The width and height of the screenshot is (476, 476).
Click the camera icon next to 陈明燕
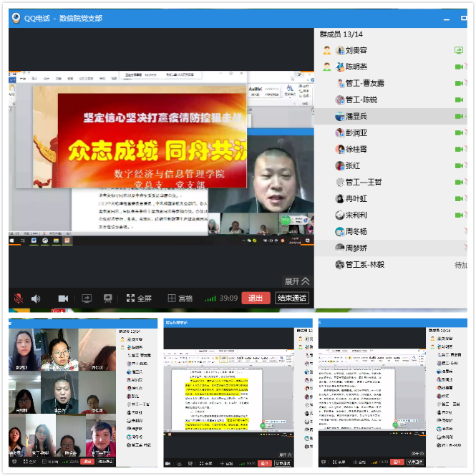click(460, 67)
